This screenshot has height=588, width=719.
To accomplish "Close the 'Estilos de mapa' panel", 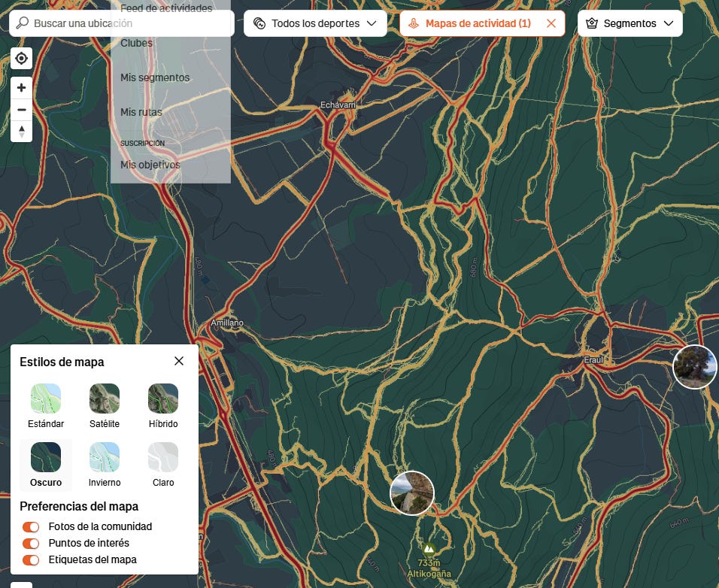I will pos(179,361).
